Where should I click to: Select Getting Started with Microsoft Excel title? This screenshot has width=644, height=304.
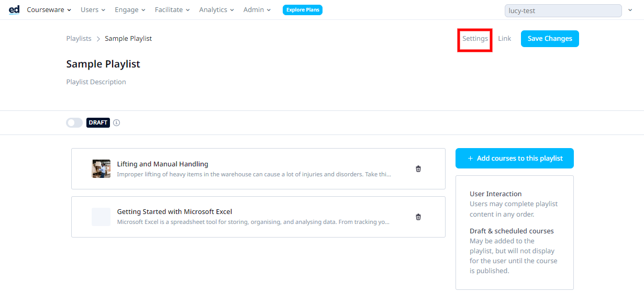click(x=175, y=212)
